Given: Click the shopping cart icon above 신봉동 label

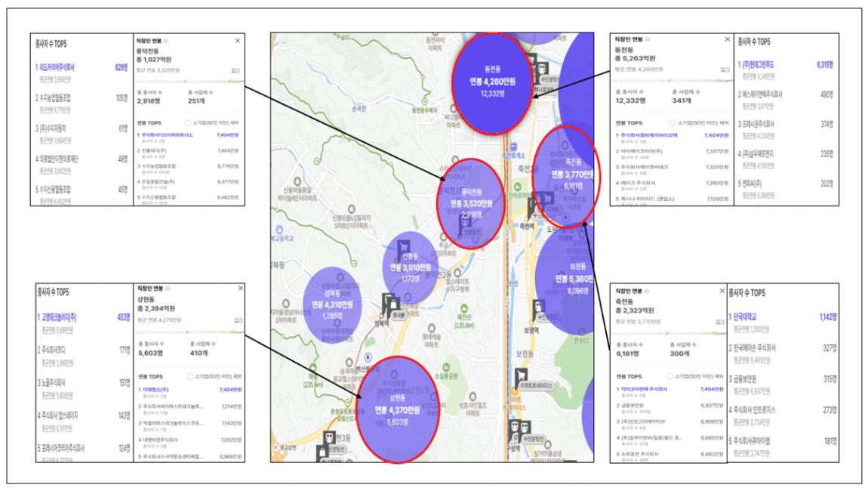Looking at the screenshot, I should (403, 249).
